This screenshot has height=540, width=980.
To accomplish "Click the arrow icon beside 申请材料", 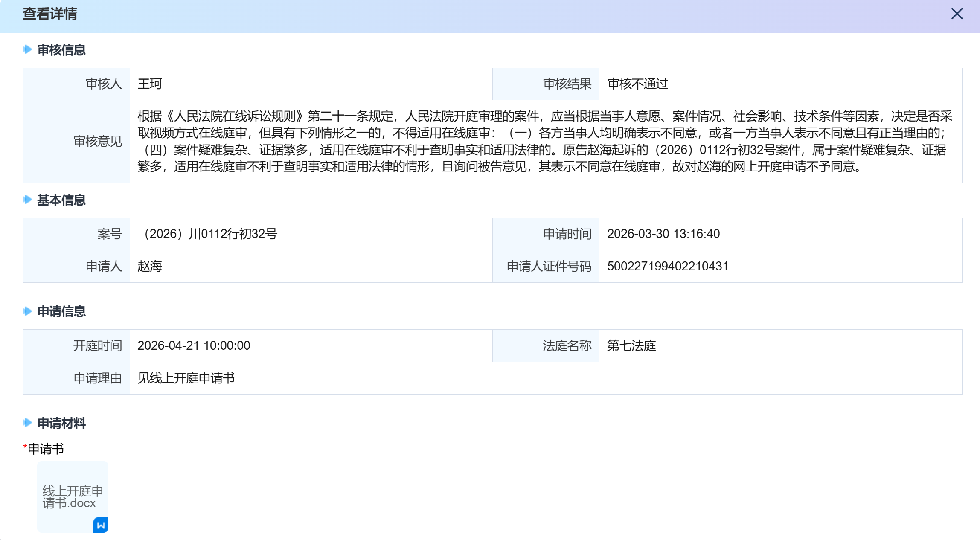I will click(x=27, y=423).
